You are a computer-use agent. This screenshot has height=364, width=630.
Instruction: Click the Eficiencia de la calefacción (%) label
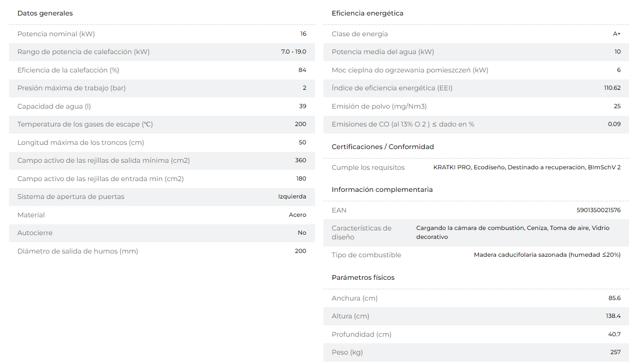pyautogui.click(x=68, y=70)
